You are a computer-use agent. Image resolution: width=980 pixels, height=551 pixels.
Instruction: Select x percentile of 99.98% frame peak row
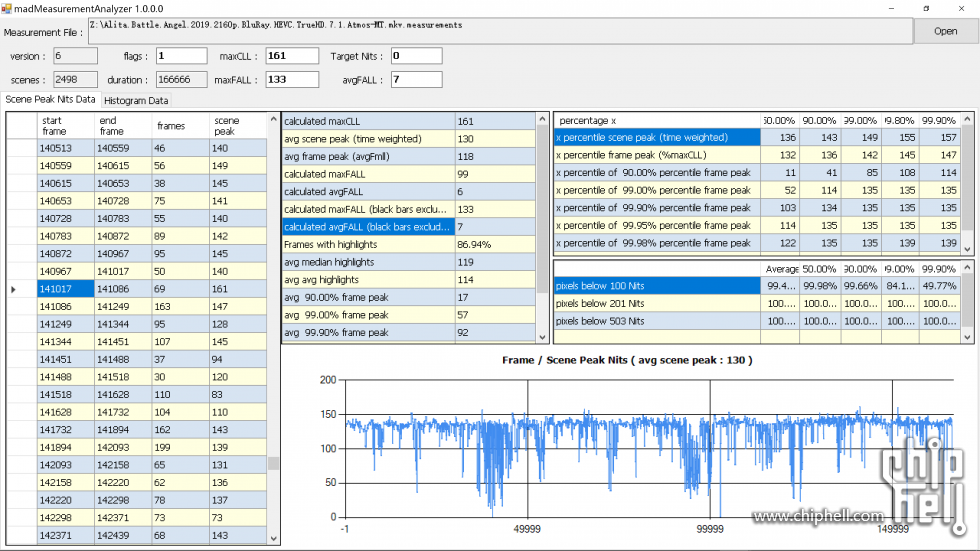click(x=758, y=243)
